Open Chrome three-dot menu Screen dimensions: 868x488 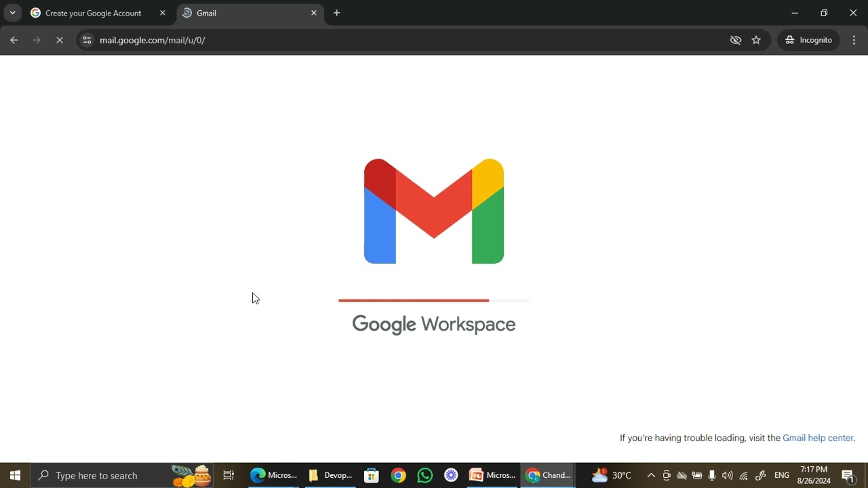854,40
